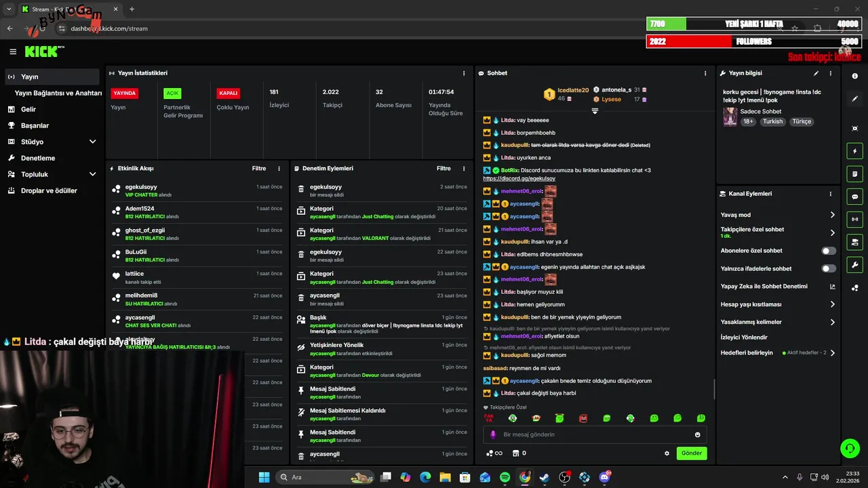Click the AÇIK Partnerlik status badge
This screenshot has height=488, width=868.
click(172, 94)
